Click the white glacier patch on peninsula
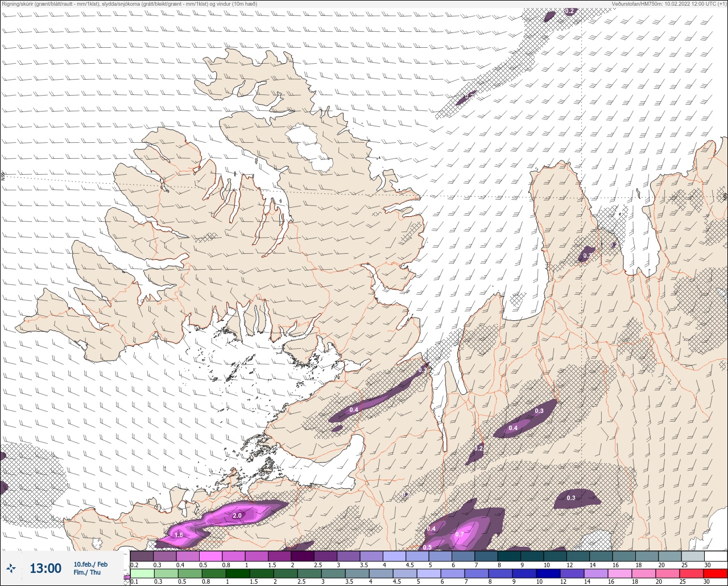 coord(310,147)
